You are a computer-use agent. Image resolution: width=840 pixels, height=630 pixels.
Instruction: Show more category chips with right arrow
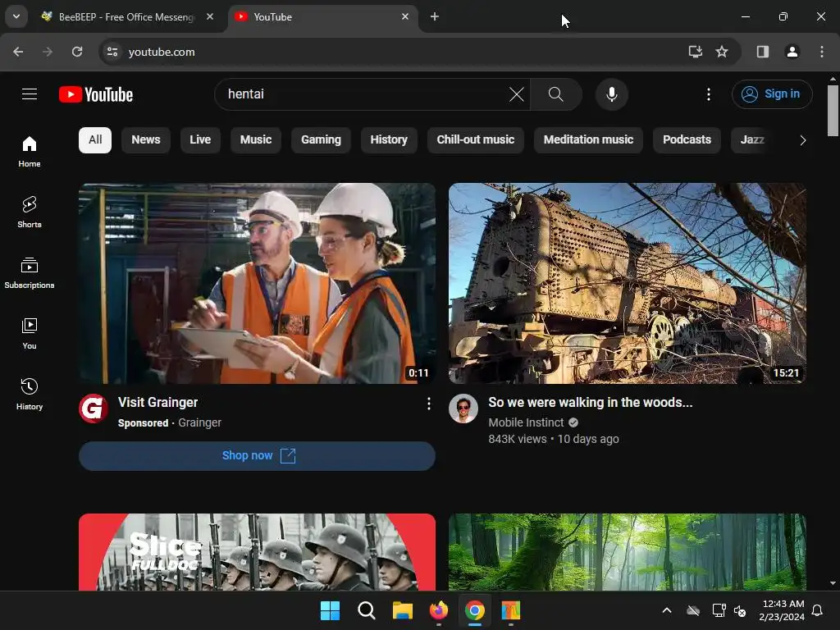pyautogui.click(x=802, y=140)
